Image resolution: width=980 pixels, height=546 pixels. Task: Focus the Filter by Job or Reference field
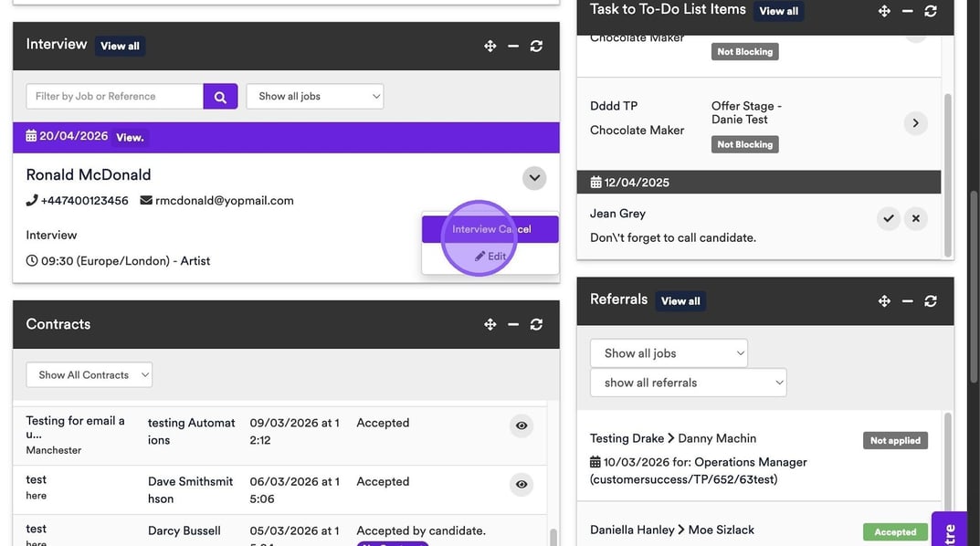pos(115,97)
